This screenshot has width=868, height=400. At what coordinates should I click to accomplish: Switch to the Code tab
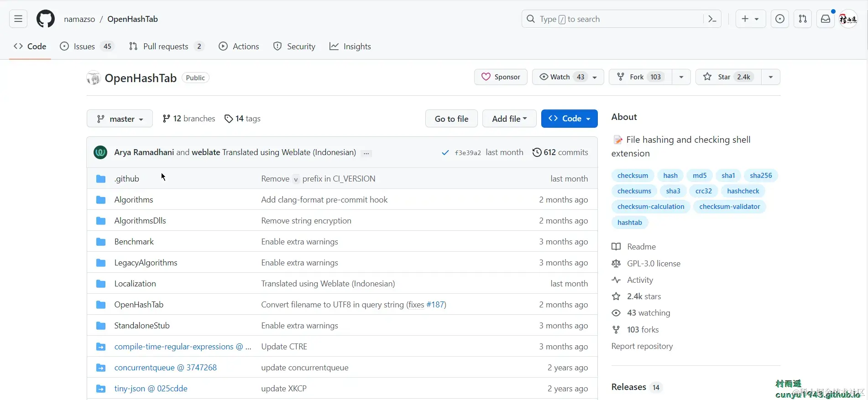(x=30, y=47)
